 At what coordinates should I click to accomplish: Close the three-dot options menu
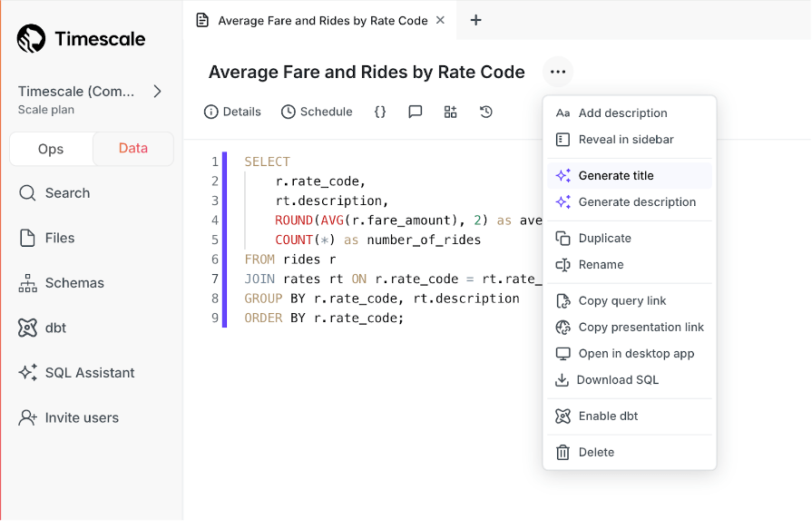coord(557,73)
